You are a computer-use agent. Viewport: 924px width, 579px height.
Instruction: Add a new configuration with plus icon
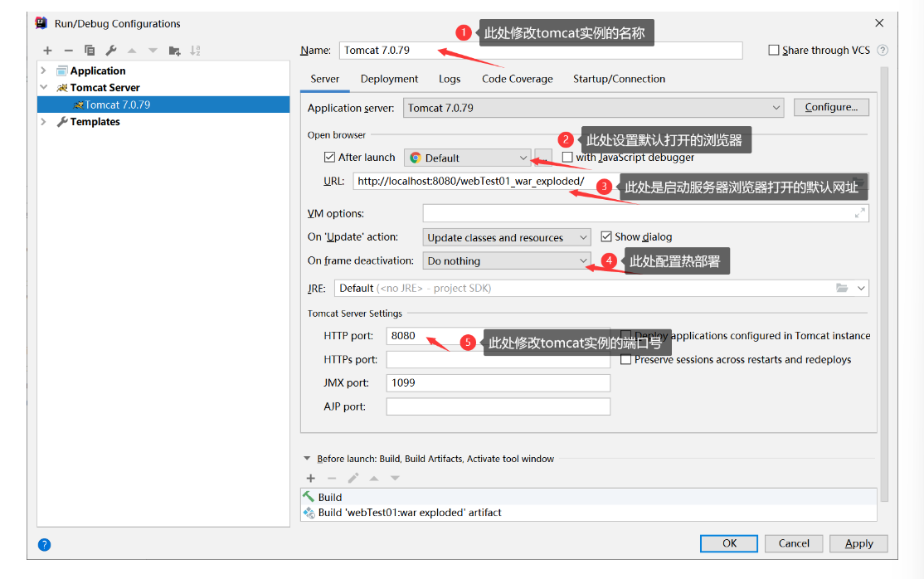click(x=48, y=51)
